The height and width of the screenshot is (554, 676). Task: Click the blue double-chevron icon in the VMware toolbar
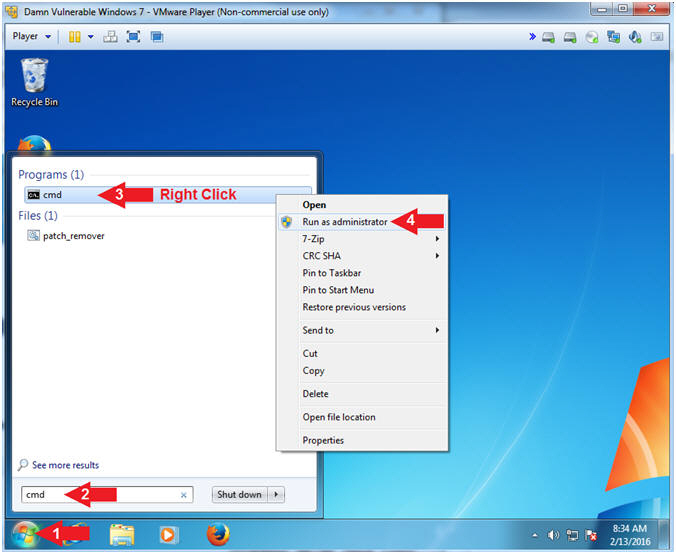(x=532, y=37)
